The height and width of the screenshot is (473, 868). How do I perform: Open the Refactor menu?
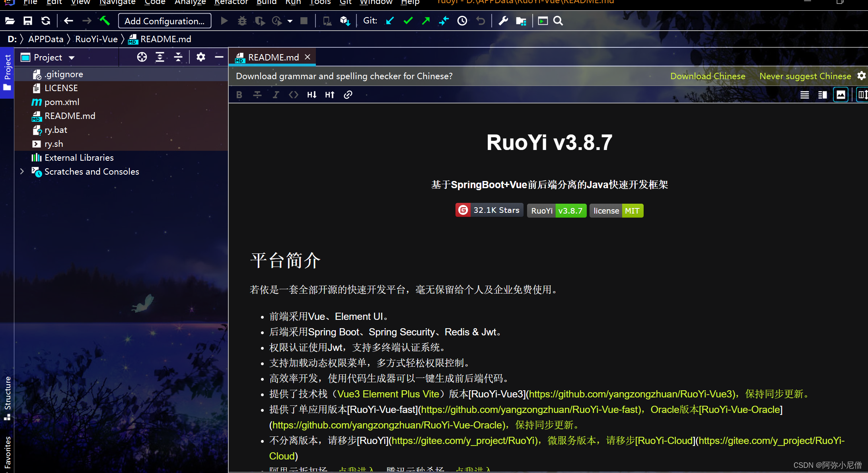point(231,2)
